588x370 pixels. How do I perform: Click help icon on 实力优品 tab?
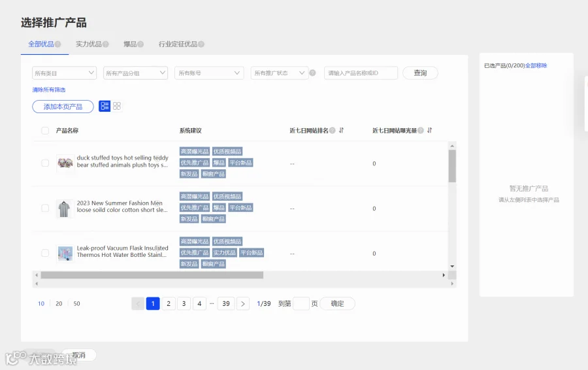pyautogui.click(x=106, y=44)
